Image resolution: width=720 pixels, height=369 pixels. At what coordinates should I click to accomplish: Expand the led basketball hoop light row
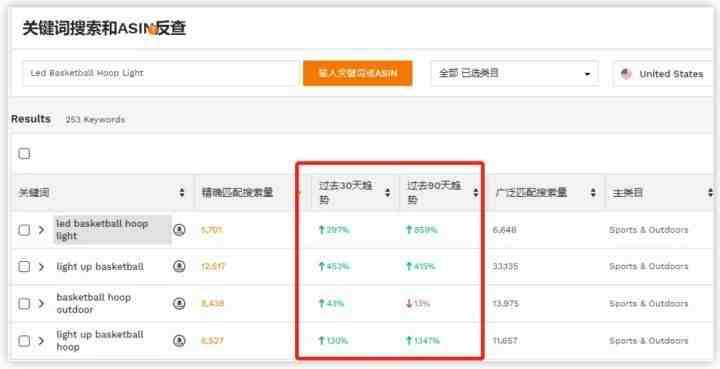[x=41, y=230]
